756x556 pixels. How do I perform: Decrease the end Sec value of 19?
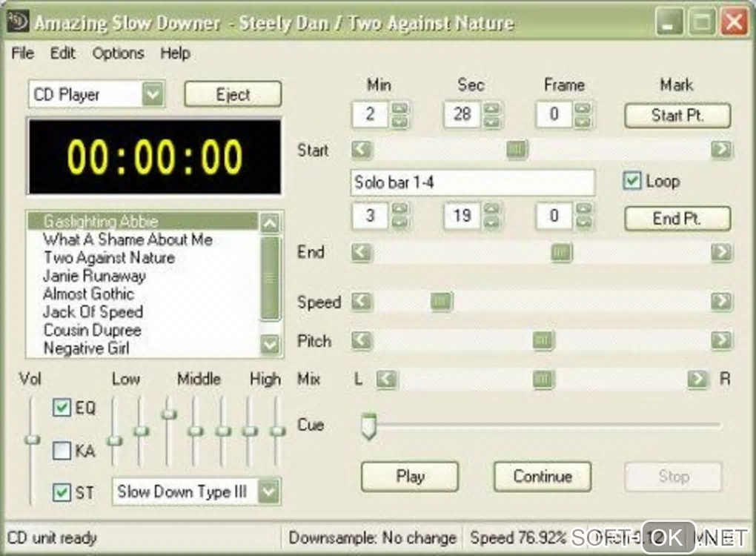click(x=491, y=222)
